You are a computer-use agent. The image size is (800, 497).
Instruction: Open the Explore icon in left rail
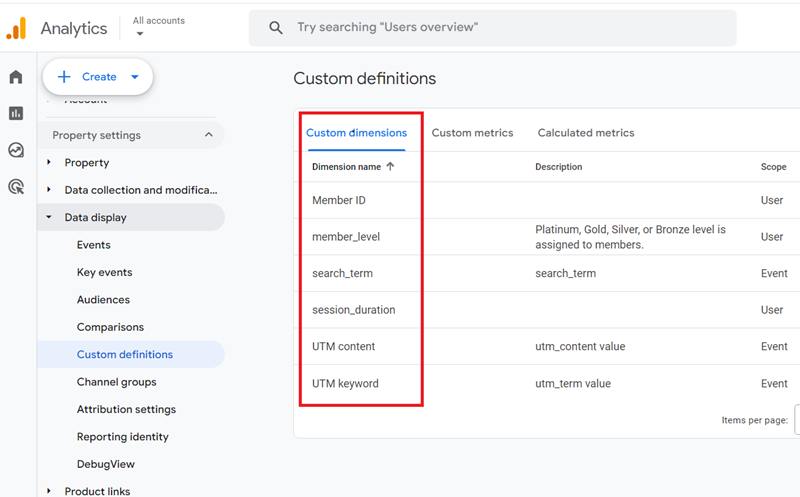tap(16, 150)
